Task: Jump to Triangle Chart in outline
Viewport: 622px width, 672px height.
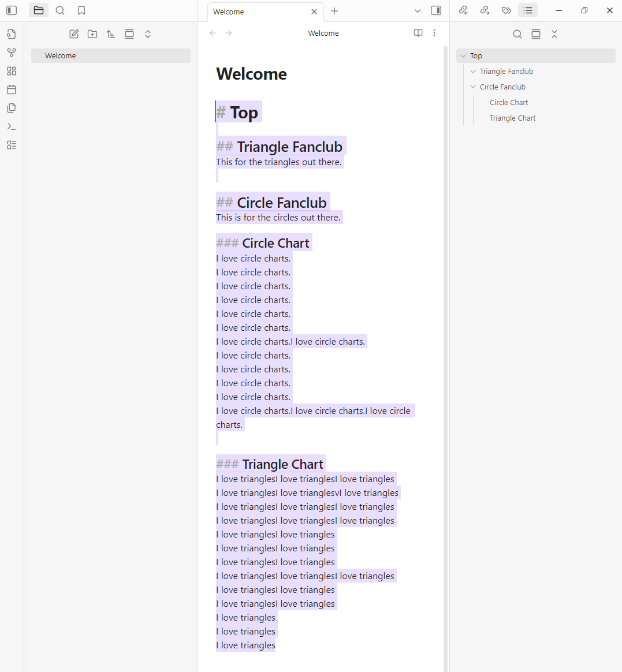Action: pyautogui.click(x=512, y=118)
